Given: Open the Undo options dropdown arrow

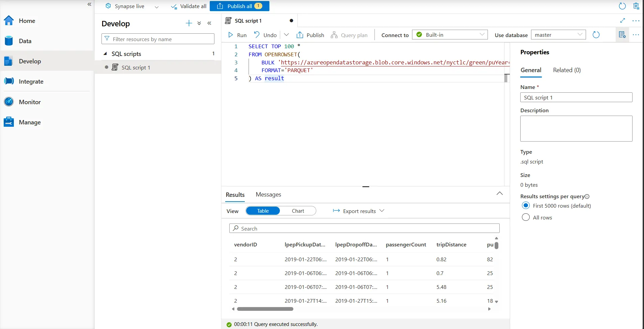Looking at the screenshot, I should 286,35.
